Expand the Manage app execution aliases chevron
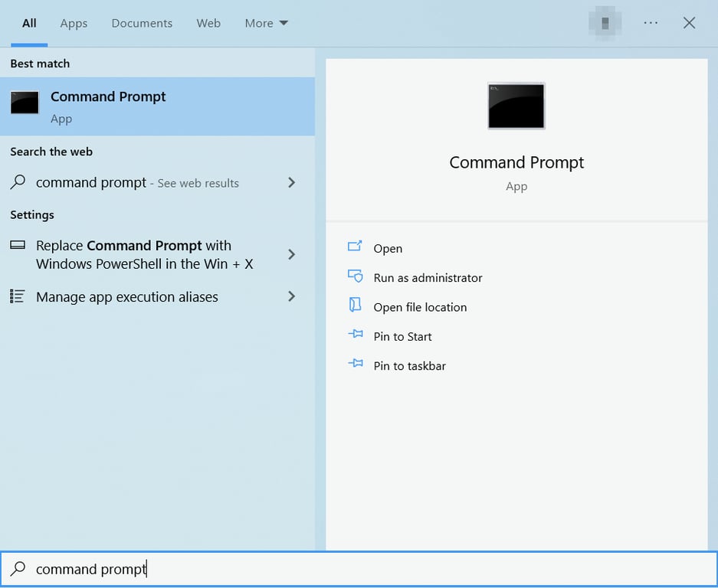Screen dimensions: 718x588 coord(291,297)
